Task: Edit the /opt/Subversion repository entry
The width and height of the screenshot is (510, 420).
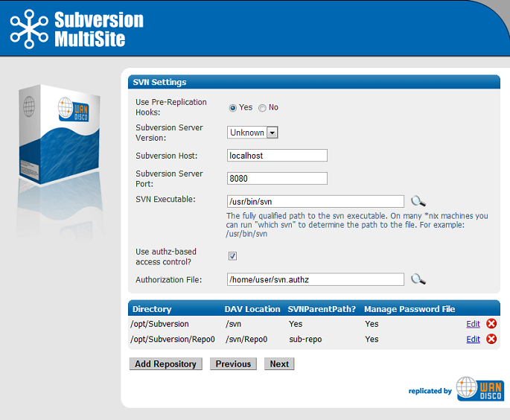Action: pyautogui.click(x=473, y=324)
